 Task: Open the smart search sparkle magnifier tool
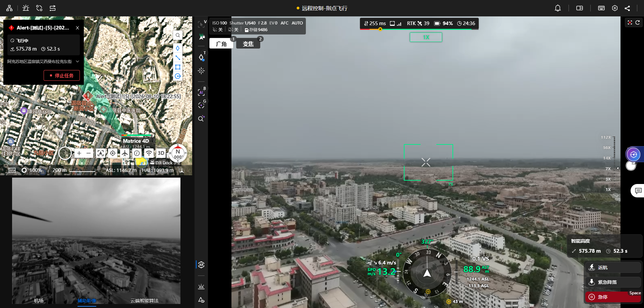(x=201, y=119)
